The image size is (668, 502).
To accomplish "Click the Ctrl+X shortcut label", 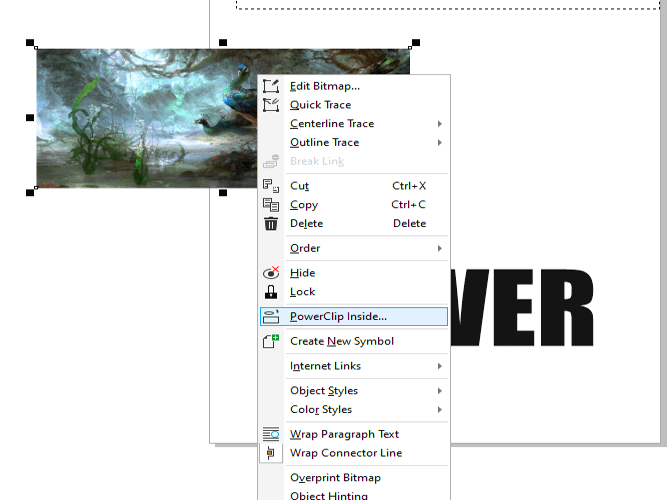I will click(x=409, y=186).
